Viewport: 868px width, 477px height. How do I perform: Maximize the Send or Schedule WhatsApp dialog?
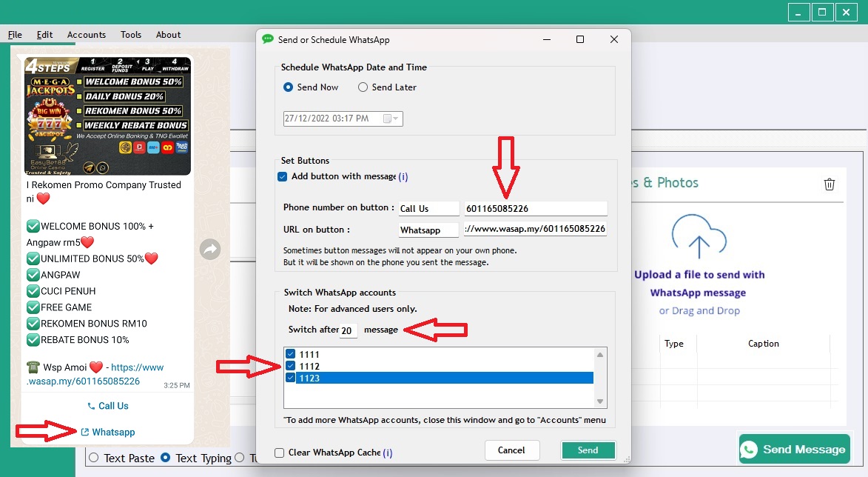click(580, 39)
